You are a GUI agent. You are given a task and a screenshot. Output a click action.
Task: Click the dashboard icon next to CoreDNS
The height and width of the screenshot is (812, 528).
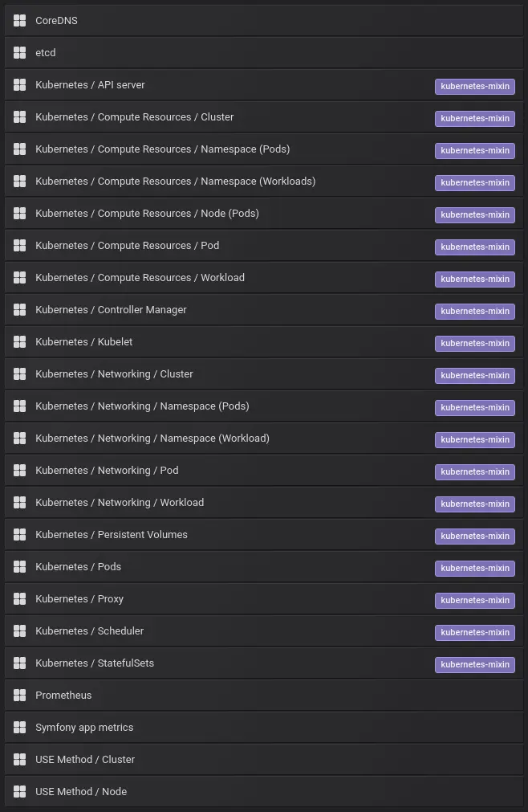coord(19,20)
